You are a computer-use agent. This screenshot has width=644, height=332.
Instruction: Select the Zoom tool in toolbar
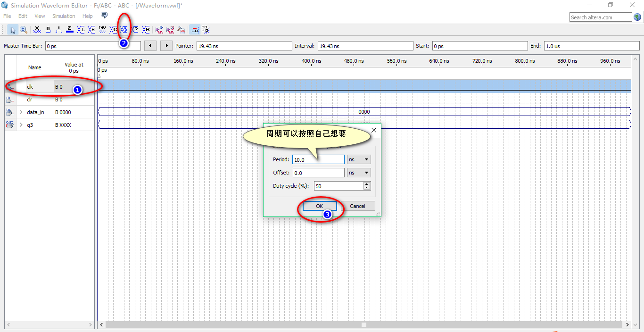click(23, 30)
